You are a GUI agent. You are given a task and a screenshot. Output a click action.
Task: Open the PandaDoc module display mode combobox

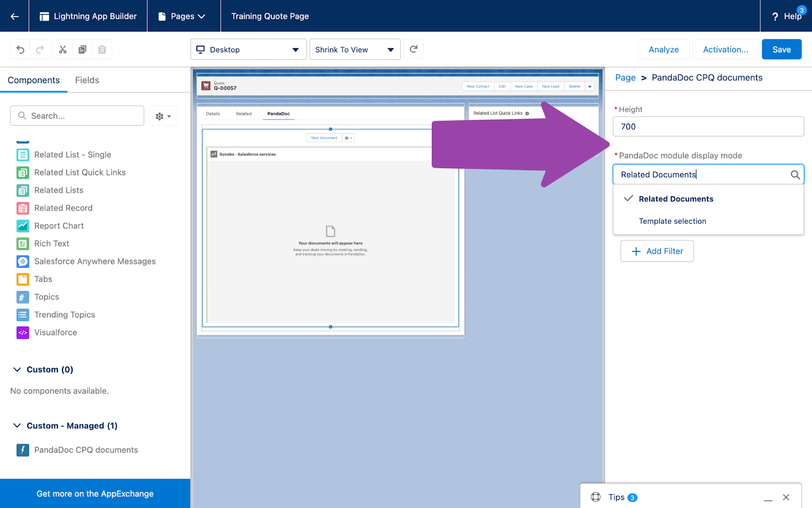[708, 174]
